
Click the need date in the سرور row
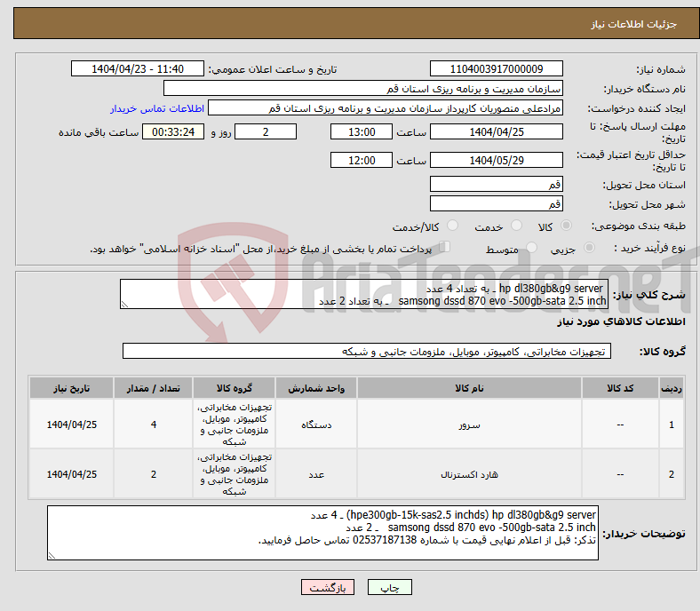click(71, 425)
